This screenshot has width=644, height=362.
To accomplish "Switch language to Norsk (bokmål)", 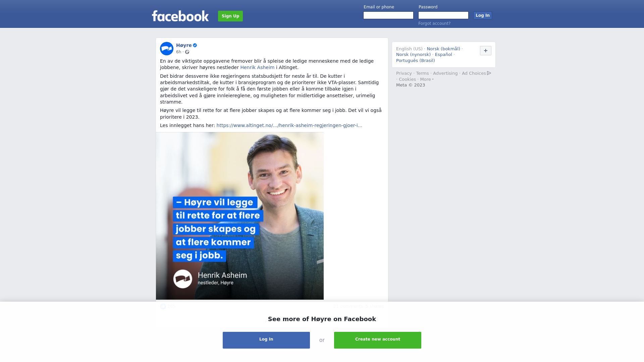I will point(443,49).
